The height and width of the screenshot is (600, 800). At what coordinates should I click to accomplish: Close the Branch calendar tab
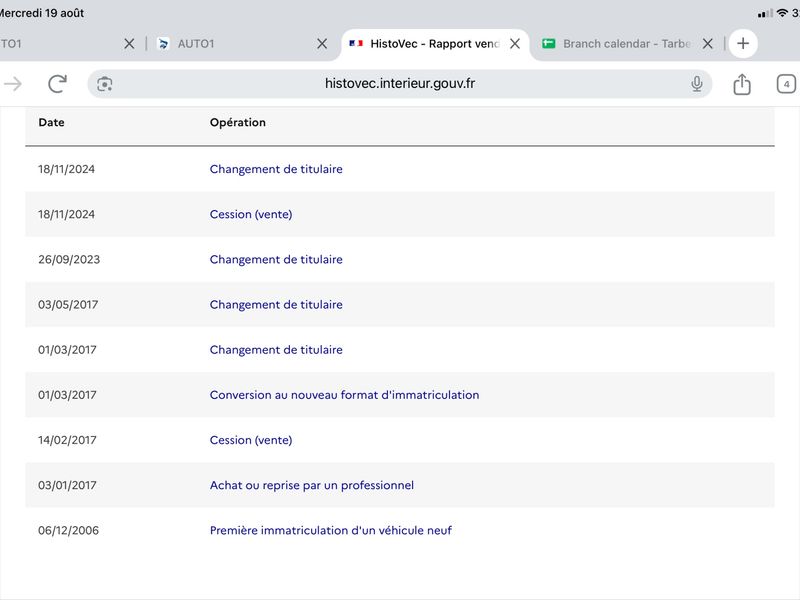pyautogui.click(x=708, y=44)
